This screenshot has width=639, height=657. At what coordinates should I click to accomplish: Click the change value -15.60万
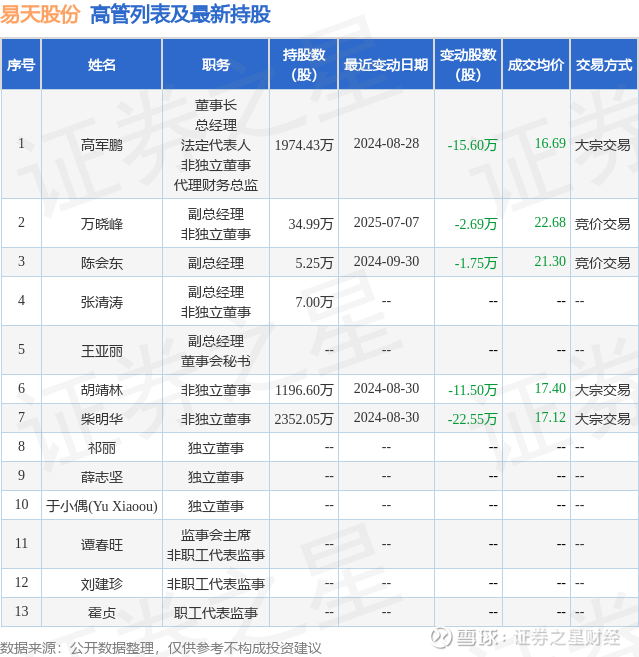click(x=472, y=145)
